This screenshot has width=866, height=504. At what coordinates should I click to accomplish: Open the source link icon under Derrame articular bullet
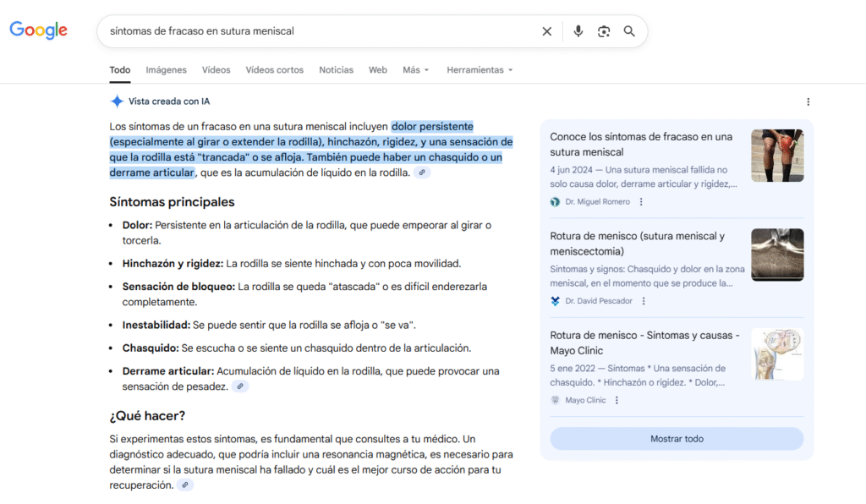coord(240,385)
